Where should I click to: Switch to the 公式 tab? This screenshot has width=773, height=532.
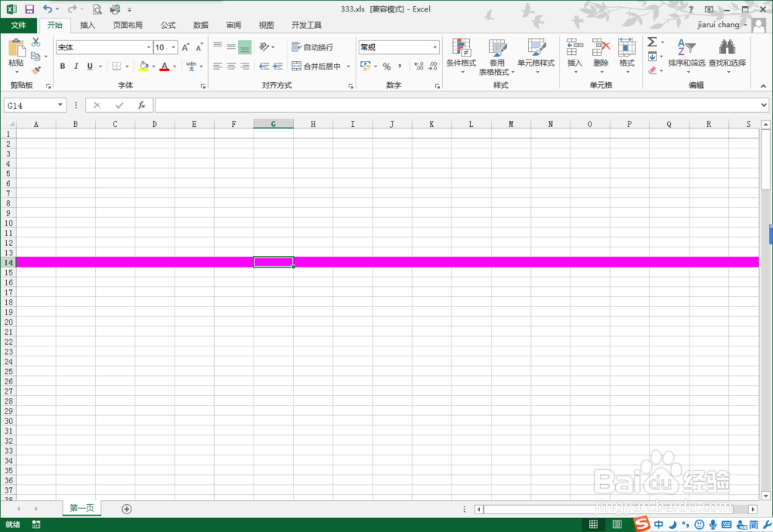(168, 26)
